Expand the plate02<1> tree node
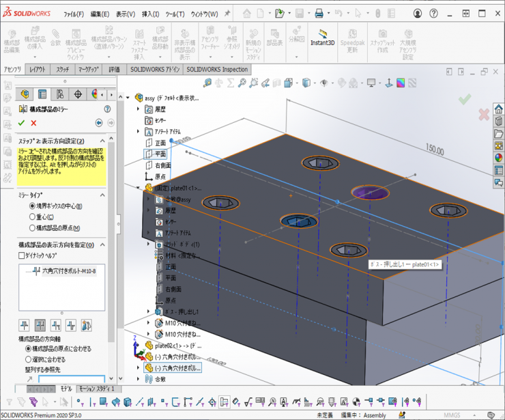505x420 pixels. click(139, 346)
